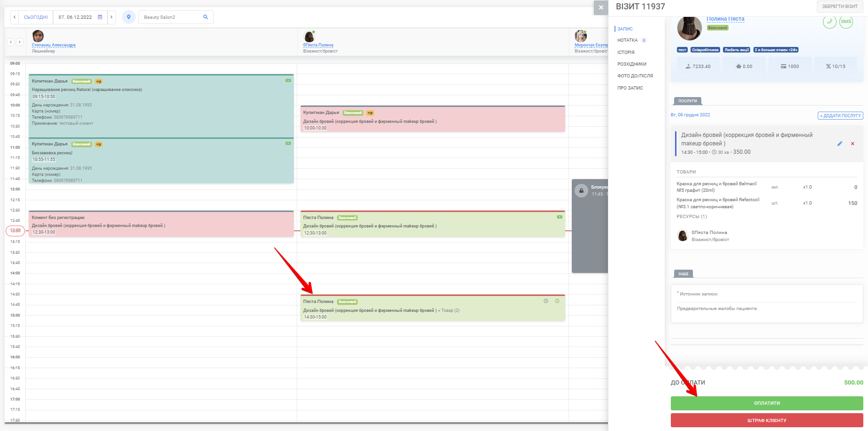Click the ДОДАТИ ПОСЛУГУ button

(840, 116)
